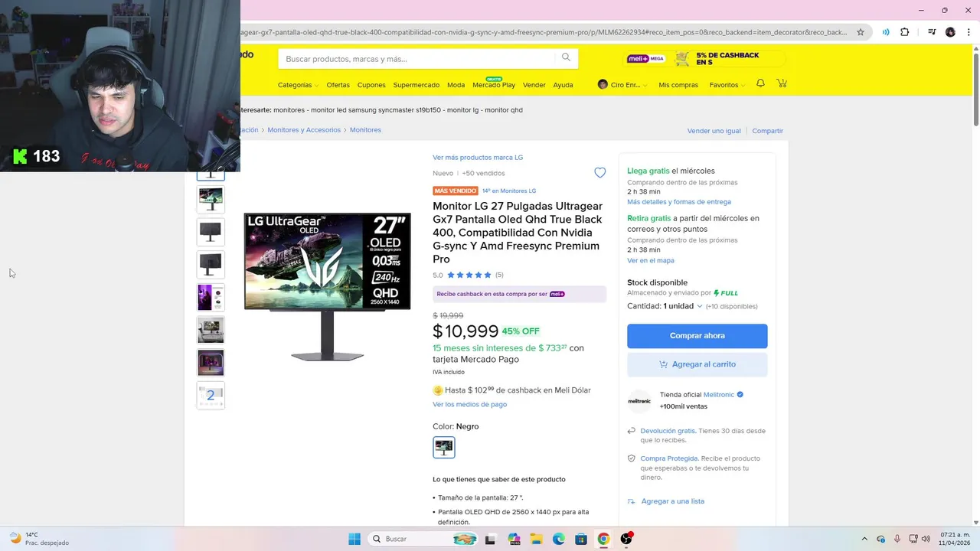Show hidden system tray icons
Screen dimensions: 980x551
(864, 539)
